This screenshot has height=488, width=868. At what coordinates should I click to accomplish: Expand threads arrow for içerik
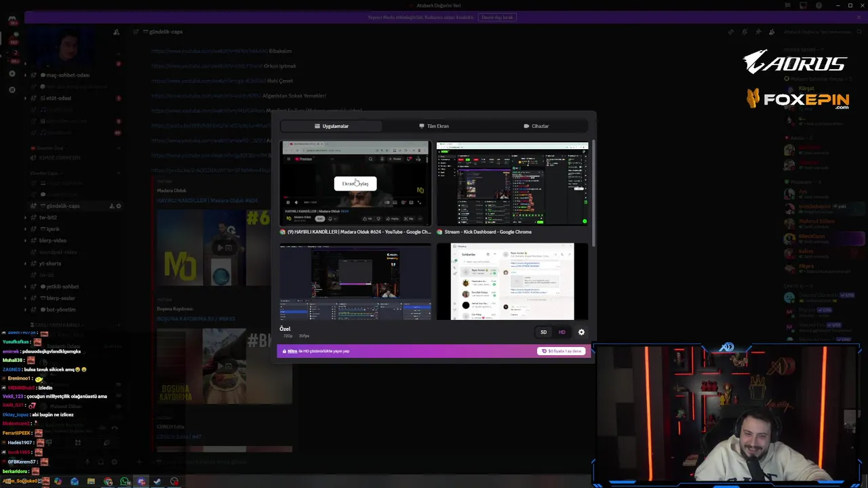(25, 229)
